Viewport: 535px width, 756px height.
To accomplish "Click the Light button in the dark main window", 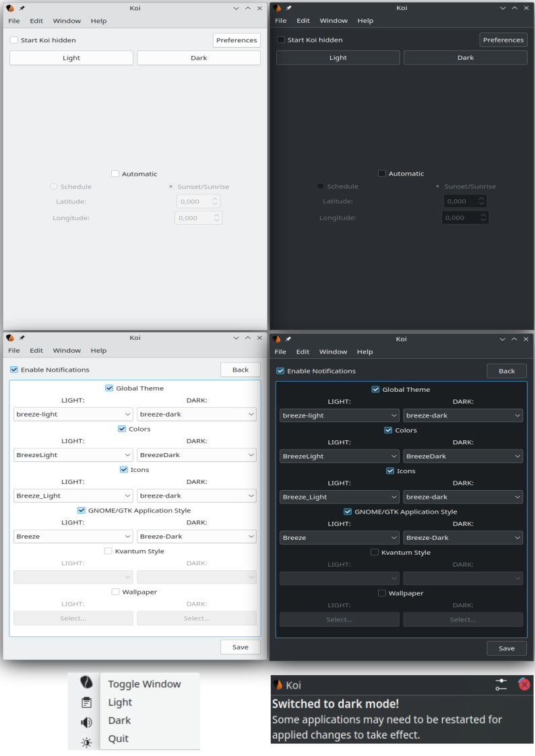I will click(338, 57).
